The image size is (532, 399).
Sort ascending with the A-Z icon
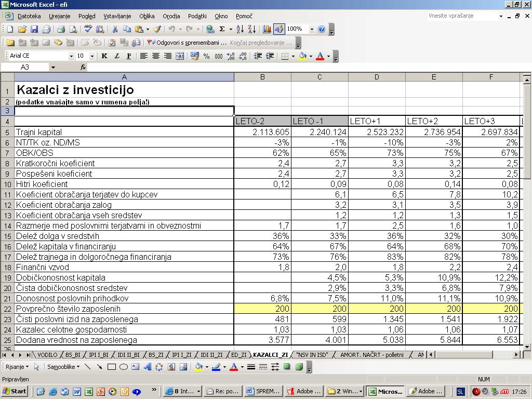click(x=240, y=29)
